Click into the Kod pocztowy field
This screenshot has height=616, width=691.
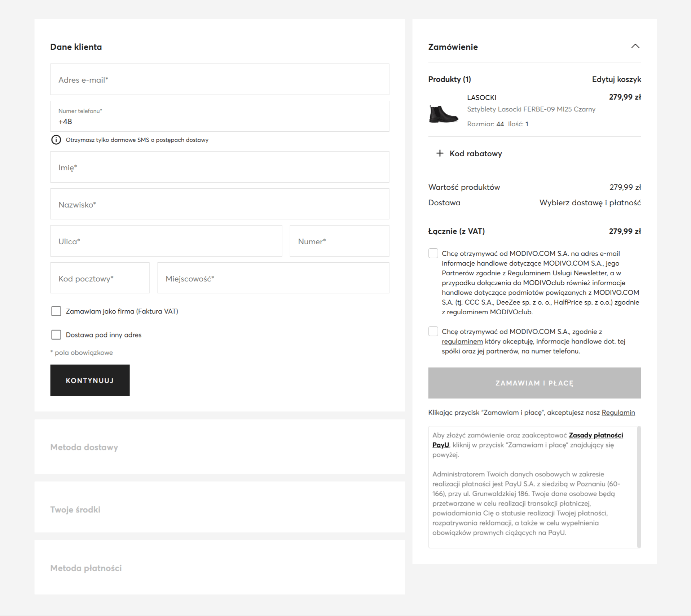point(100,278)
